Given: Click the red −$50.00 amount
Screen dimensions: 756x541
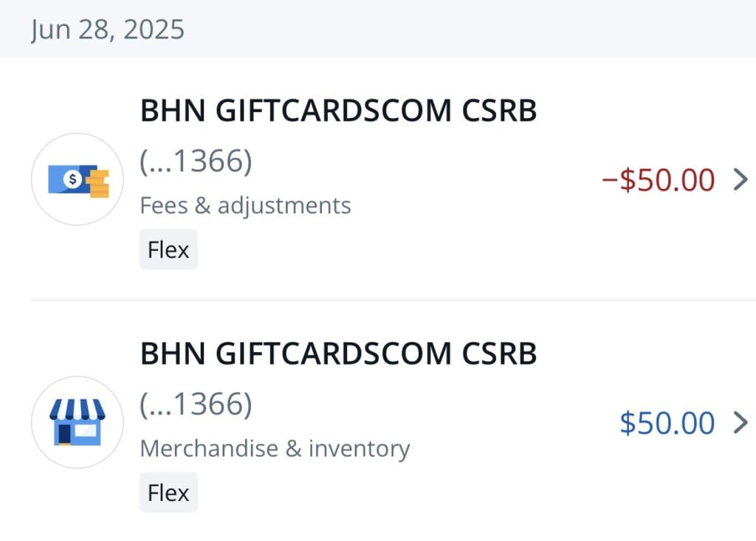Looking at the screenshot, I should (x=659, y=179).
